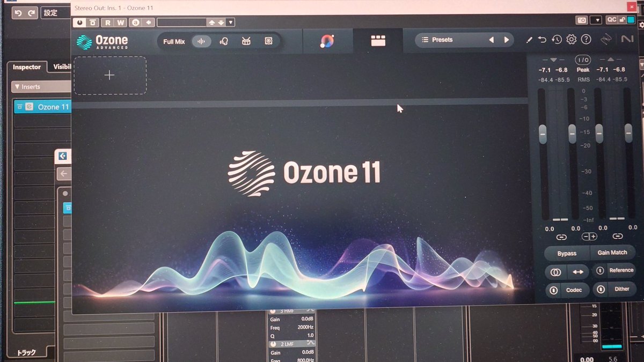Switch to the Inspector tab
The width and height of the screenshot is (644, 362).
pos(27,67)
